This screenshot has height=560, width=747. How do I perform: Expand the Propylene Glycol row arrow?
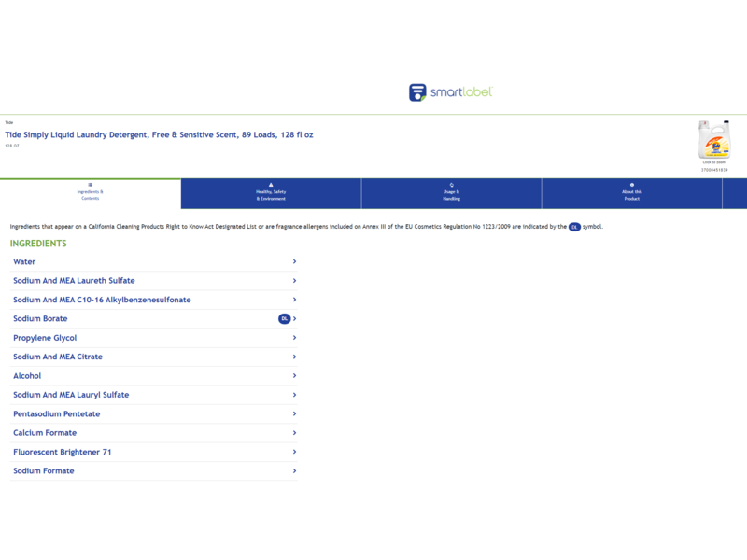(294, 338)
